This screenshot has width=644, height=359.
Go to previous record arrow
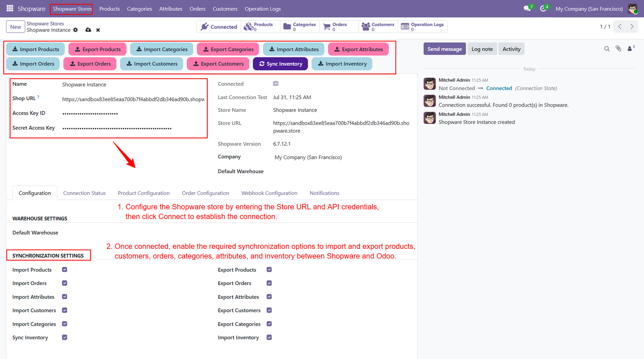click(x=620, y=27)
